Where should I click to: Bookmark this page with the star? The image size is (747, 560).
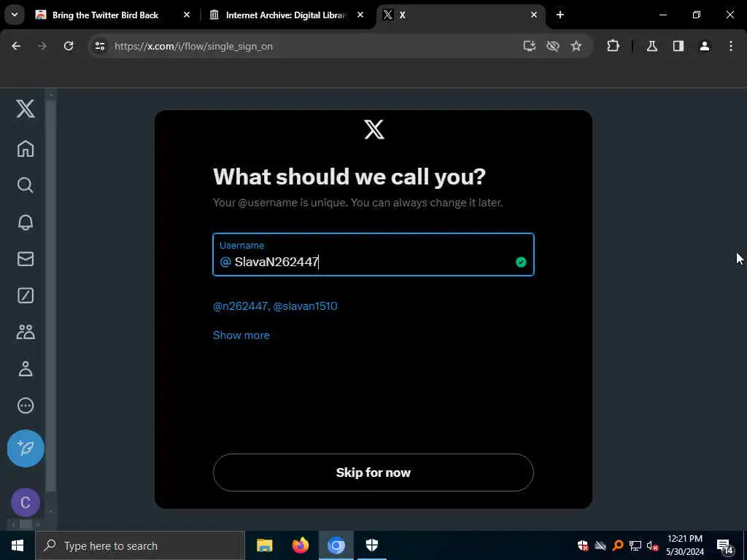(576, 46)
